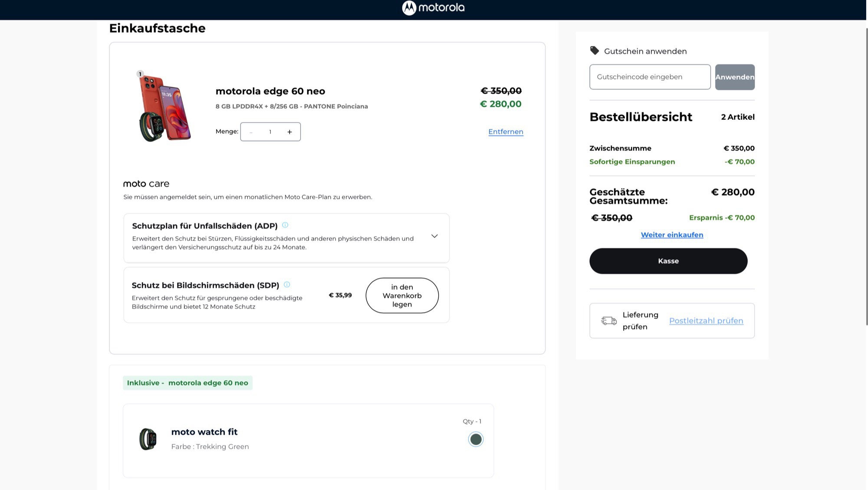This screenshot has width=868, height=490.
Task: Click the ADP info icon
Action: tap(285, 225)
